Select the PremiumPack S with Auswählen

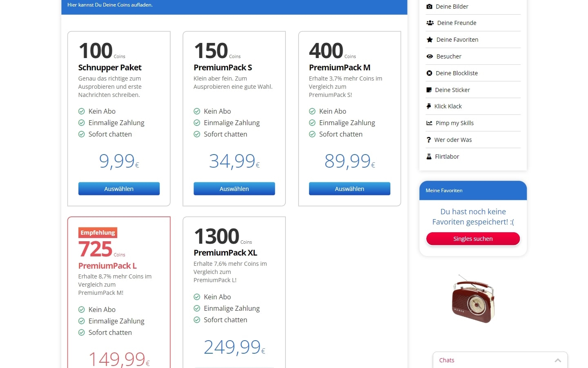(x=234, y=188)
